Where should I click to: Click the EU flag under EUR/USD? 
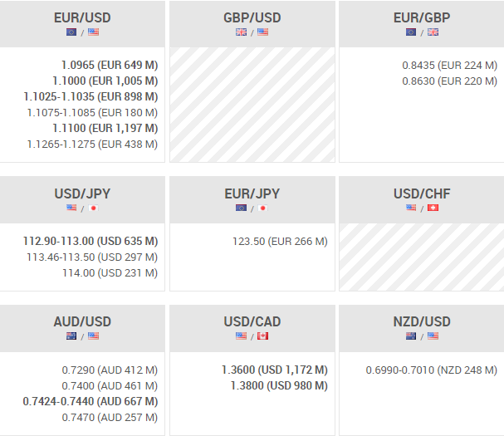[71, 32]
